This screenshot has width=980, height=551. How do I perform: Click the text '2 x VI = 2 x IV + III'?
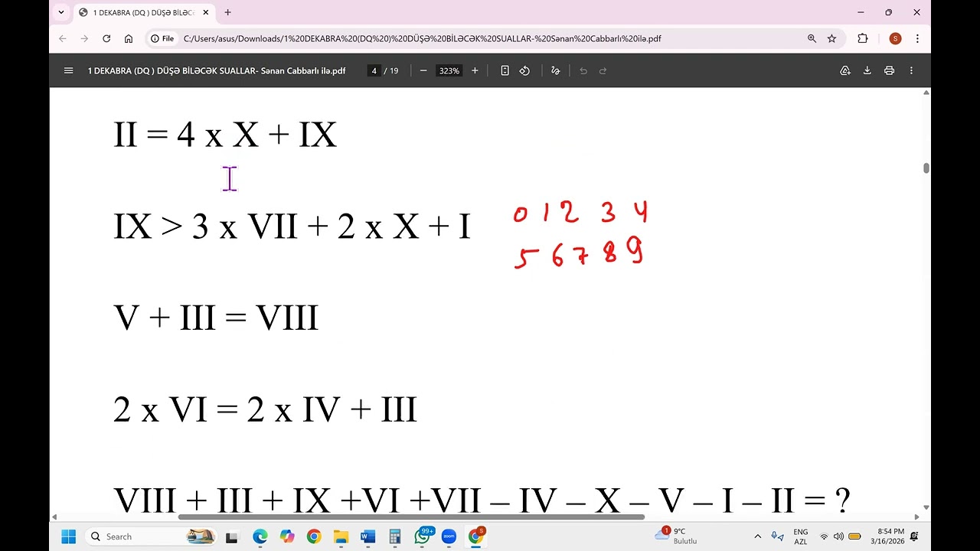265,409
